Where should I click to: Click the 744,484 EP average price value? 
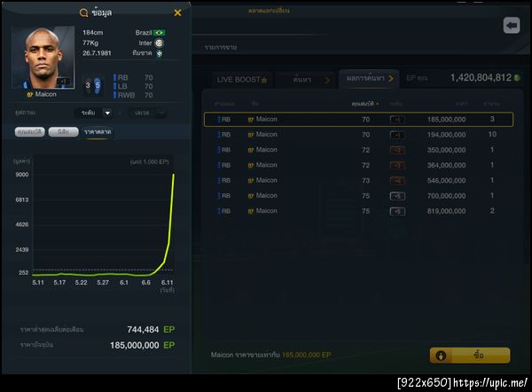tap(143, 330)
